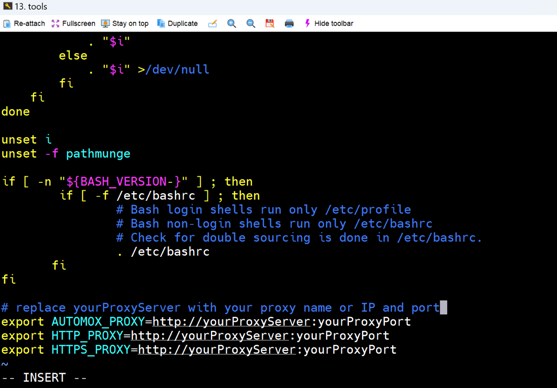This screenshot has height=388, width=557.
Task: Click the 'unset i' line
Action: (x=27, y=139)
